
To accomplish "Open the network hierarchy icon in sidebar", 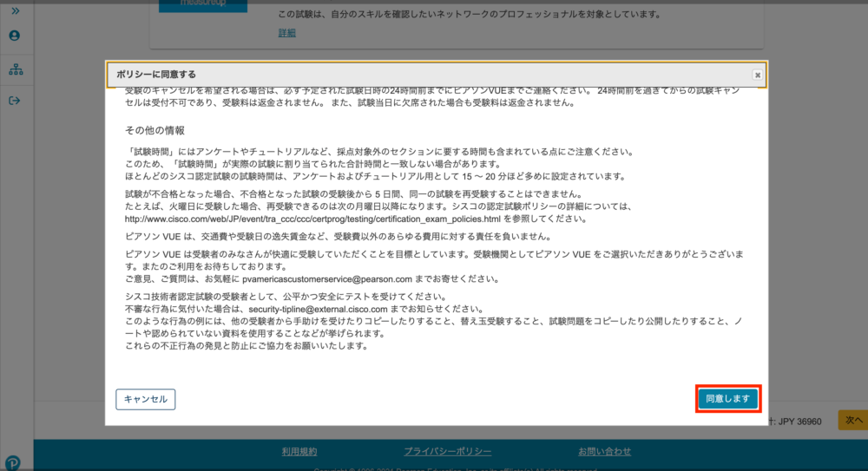I will (x=16, y=69).
